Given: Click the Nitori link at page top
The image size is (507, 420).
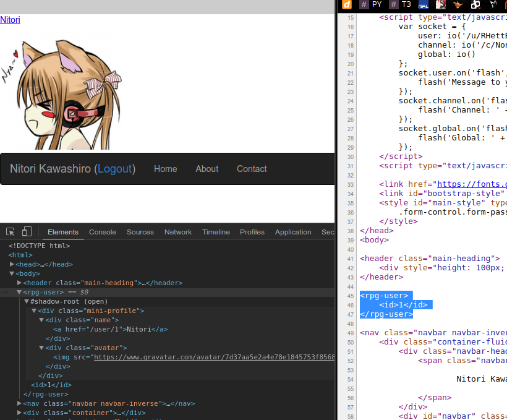Looking at the screenshot, I should 10,20.
